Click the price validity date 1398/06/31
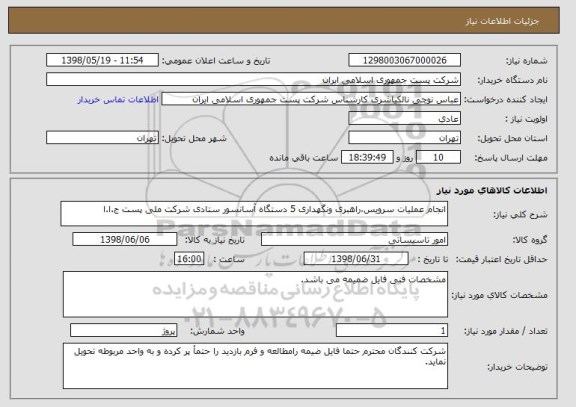 356,259
